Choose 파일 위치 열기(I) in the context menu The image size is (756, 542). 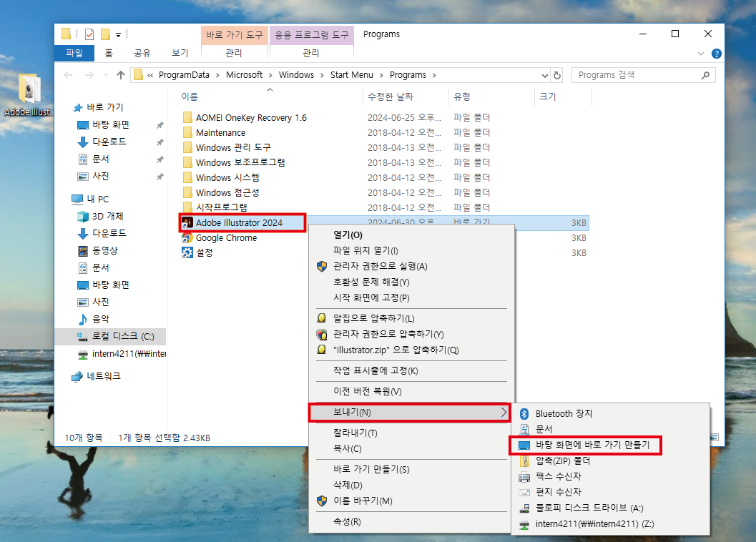pyautogui.click(x=411, y=251)
